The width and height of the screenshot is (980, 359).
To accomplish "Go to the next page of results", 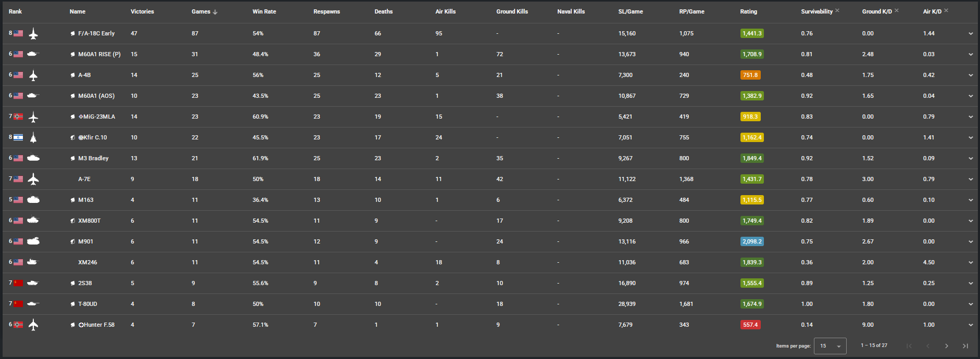I will point(946,346).
